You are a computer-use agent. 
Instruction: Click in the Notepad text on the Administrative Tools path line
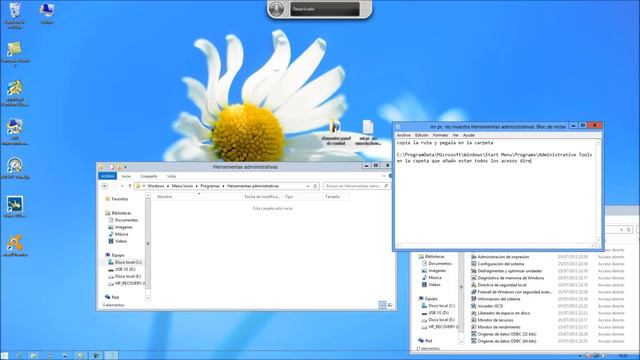[x=494, y=155]
